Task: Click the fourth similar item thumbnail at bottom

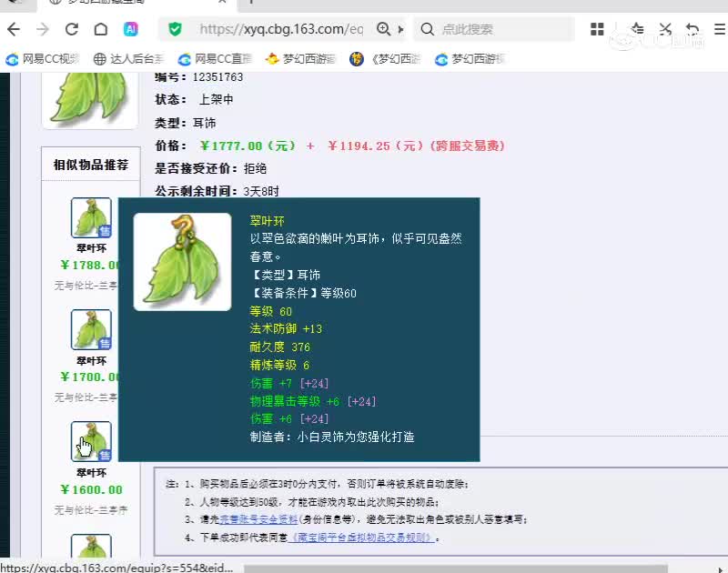Action: pos(91,546)
